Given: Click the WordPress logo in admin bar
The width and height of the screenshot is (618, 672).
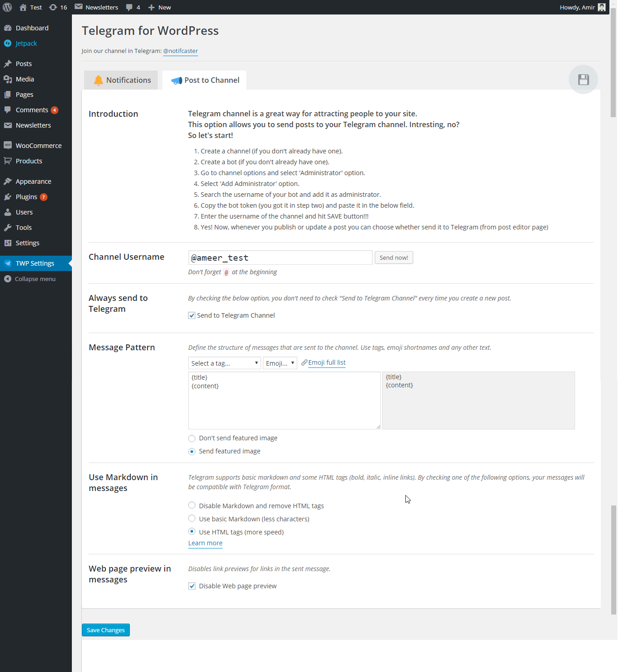Looking at the screenshot, I should pyautogui.click(x=7, y=7).
